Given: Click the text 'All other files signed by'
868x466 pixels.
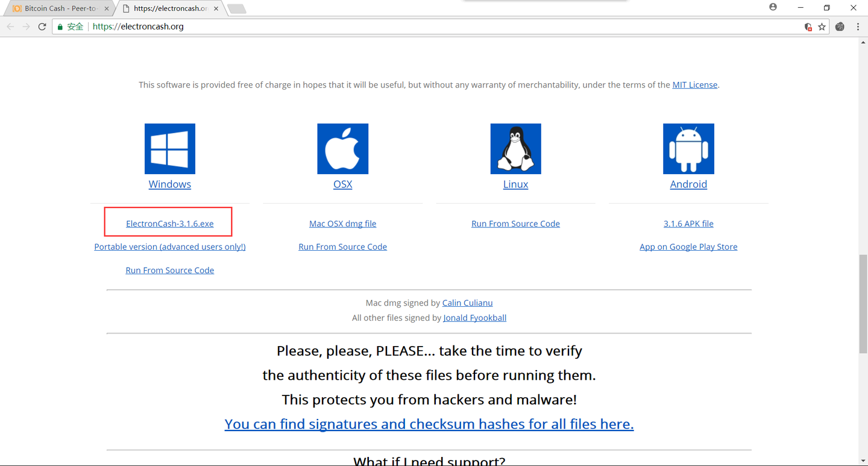Looking at the screenshot, I should pos(396,318).
